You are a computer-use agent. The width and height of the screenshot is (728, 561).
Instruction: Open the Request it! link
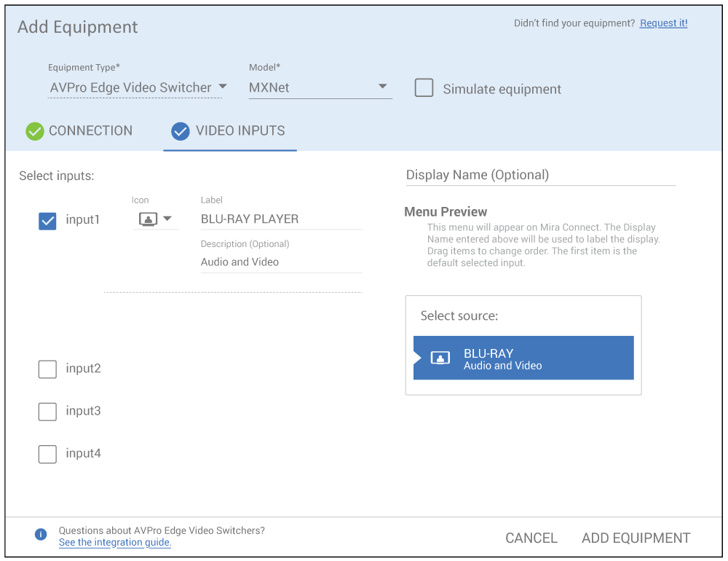[x=663, y=23]
